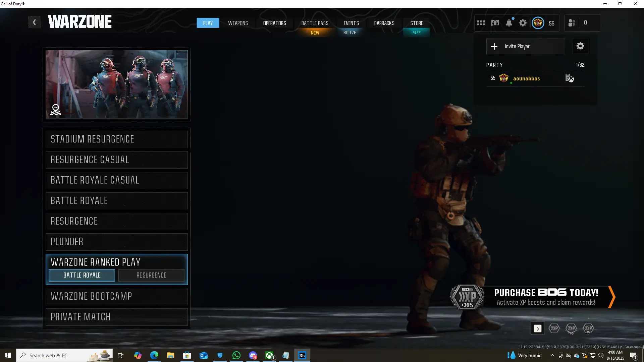Click the back arrow beside WARZONE
The image size is (644, 362).
(x=34, y=22)
